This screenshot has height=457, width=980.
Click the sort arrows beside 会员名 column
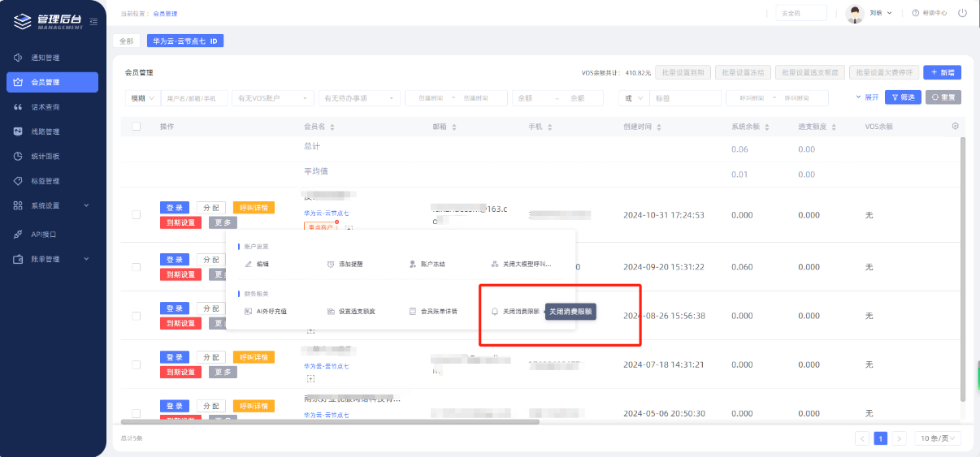[x=332, y=127]
